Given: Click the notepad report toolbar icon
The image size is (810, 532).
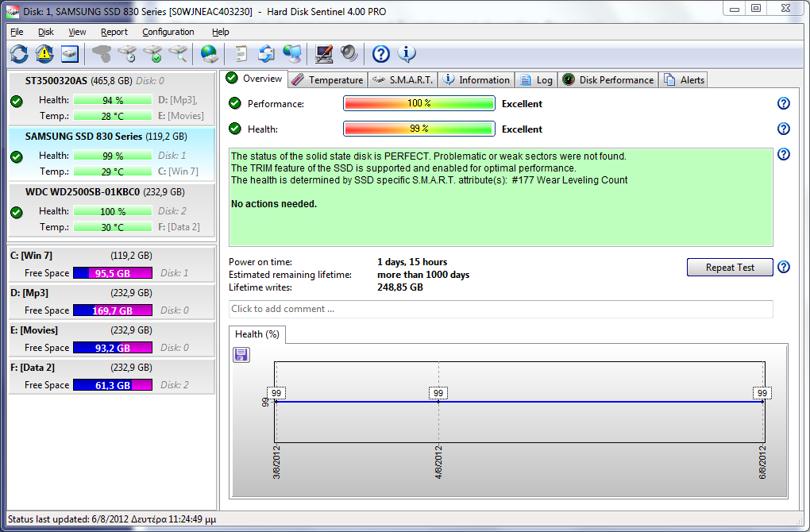Looking at the screenshot, I should coord(241,54).
